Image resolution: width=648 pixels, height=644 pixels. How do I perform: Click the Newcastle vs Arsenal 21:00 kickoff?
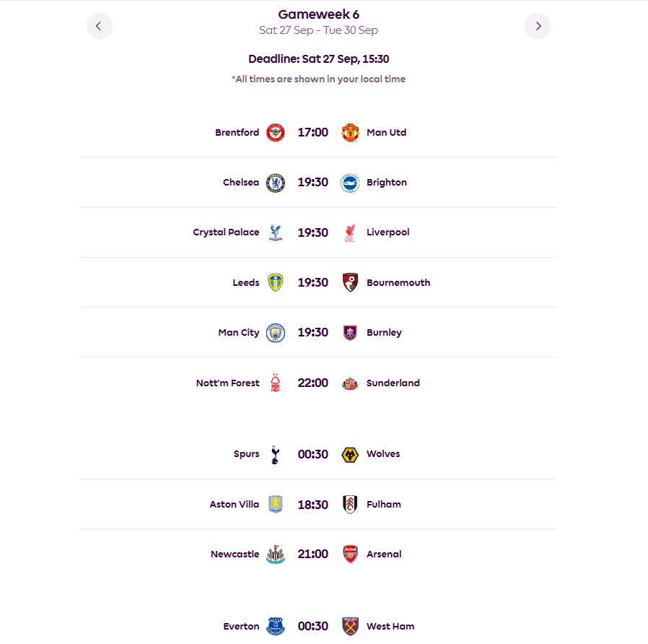point(313,554)
